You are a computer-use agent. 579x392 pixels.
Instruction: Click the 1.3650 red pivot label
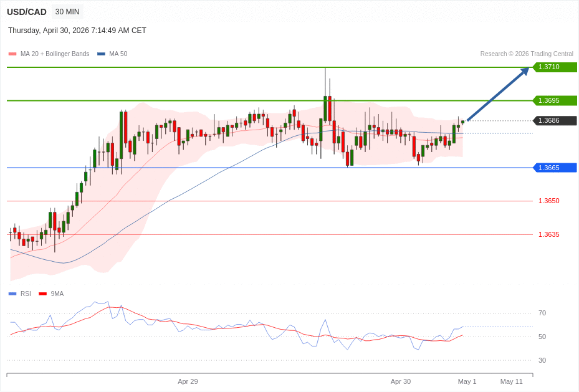click(548, 201)
